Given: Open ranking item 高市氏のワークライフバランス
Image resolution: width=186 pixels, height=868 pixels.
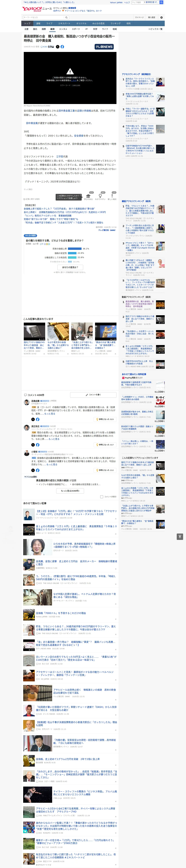Looking at the screenshot, I should click(x=140, y=83).
